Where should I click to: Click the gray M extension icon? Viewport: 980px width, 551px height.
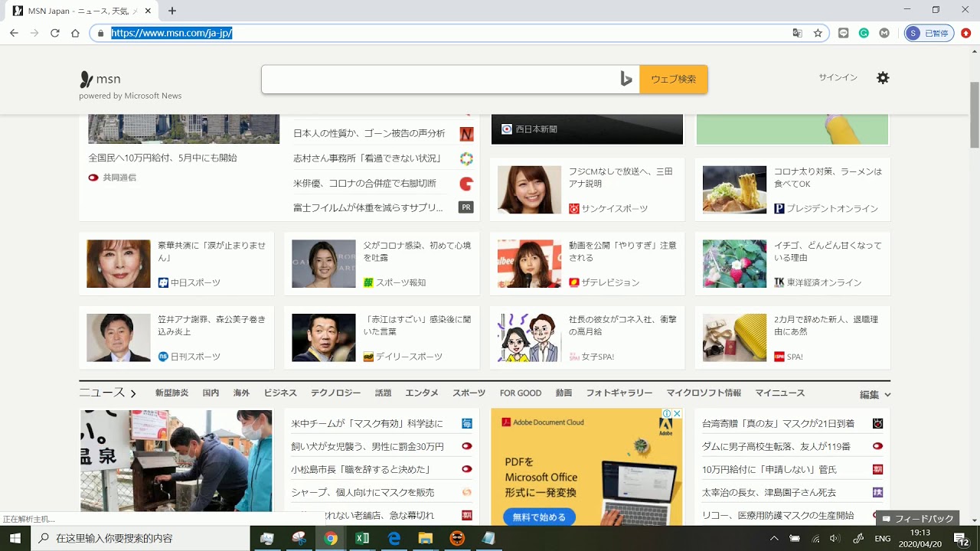point(884,33)
